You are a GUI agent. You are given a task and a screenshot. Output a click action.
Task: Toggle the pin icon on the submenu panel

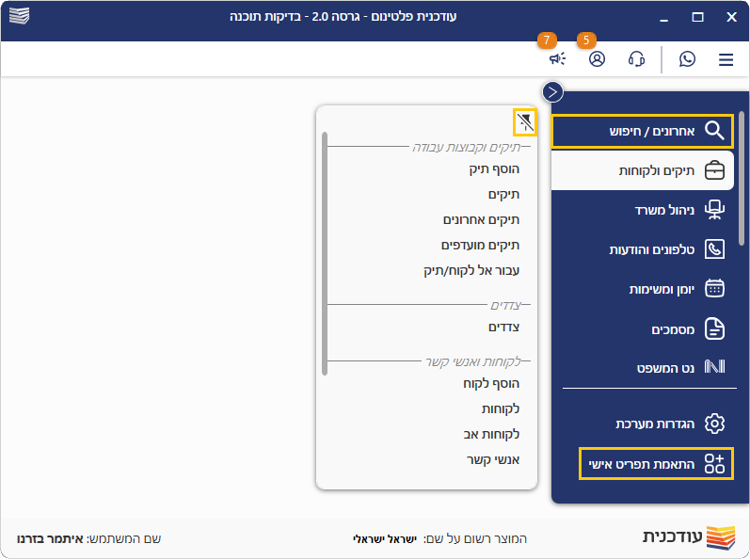point(524,121)
